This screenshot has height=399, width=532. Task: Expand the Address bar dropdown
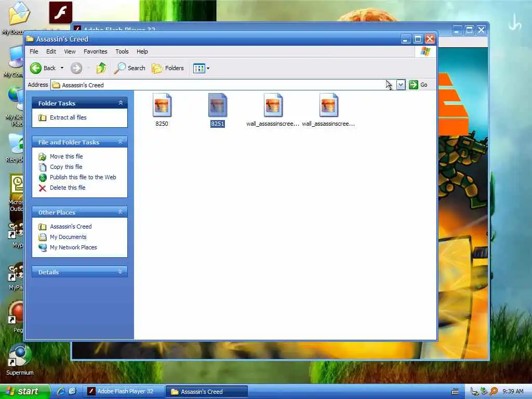tap(401, 85)
